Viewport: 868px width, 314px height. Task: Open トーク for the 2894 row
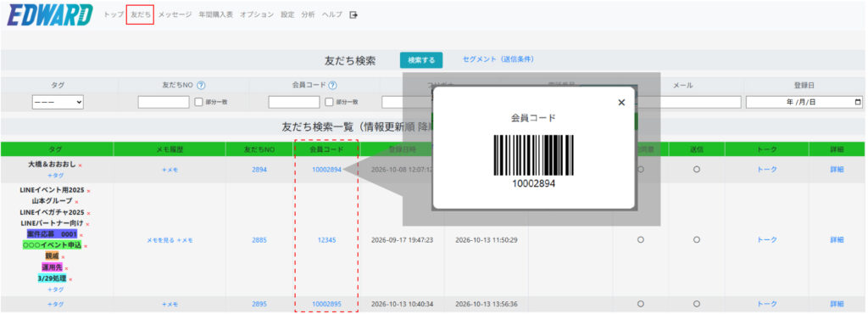pos(766,170)
